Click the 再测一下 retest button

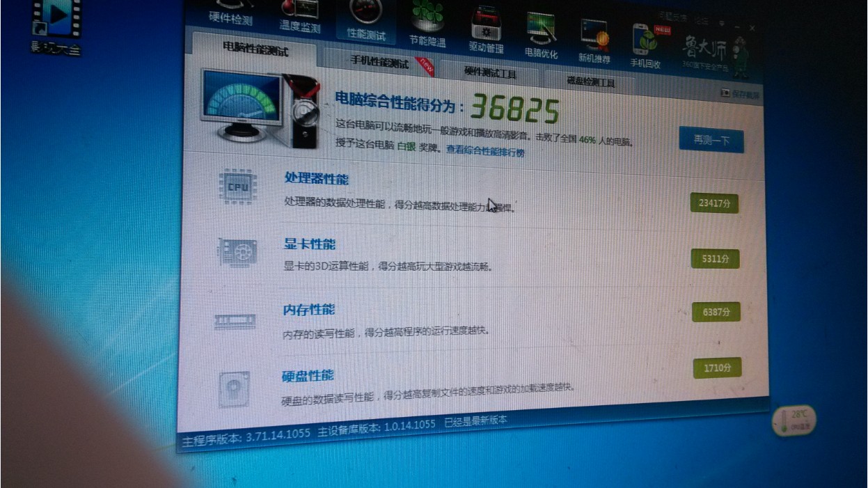click(x=711, y=141)
